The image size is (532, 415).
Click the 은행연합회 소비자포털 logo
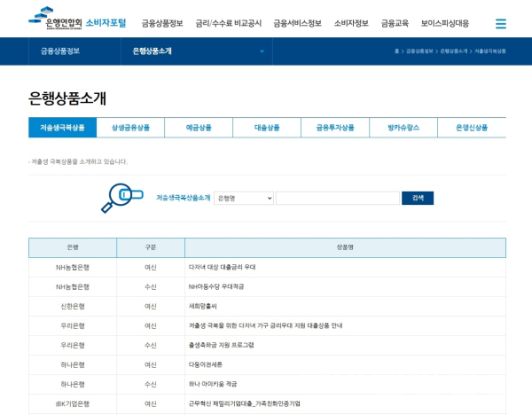(x=77, y=19)
